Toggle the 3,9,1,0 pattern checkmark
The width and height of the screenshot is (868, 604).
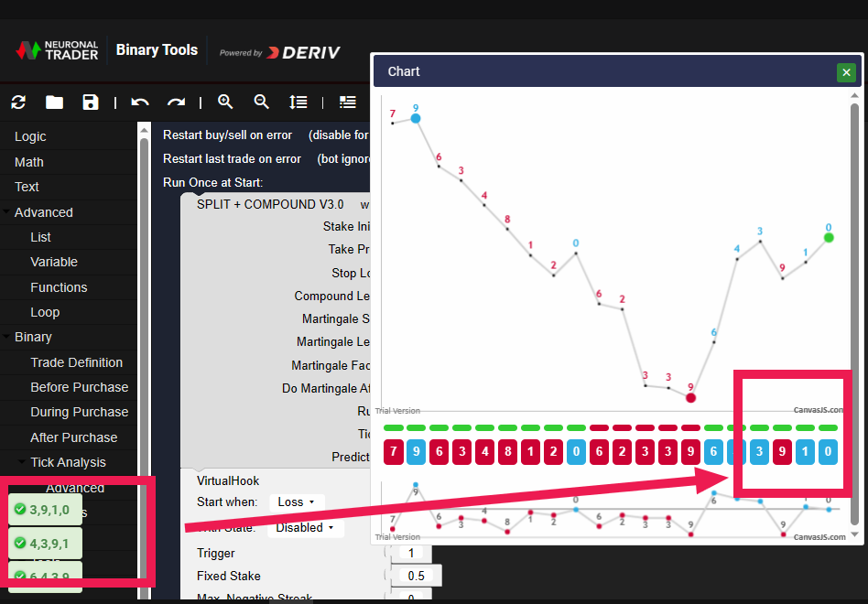(x=19, y=510)
